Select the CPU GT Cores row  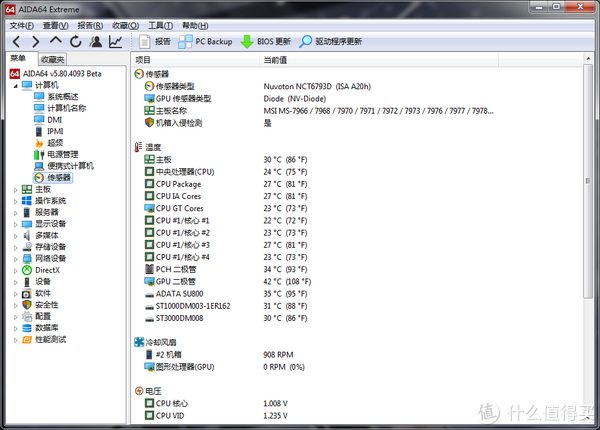357,208
